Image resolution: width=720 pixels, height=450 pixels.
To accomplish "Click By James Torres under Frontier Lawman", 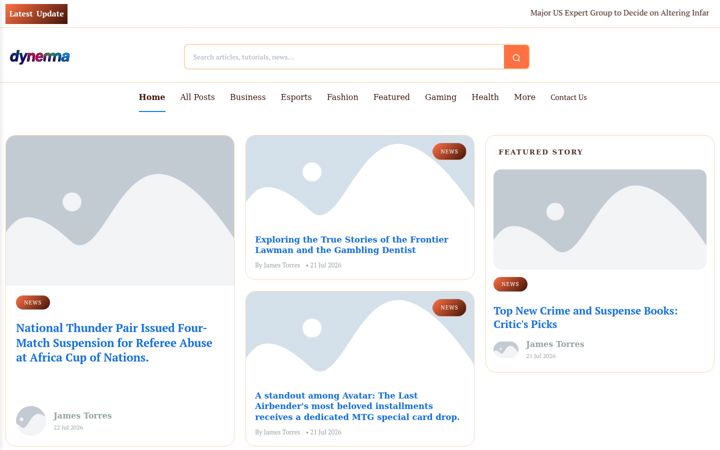I will tap(277, 265).
